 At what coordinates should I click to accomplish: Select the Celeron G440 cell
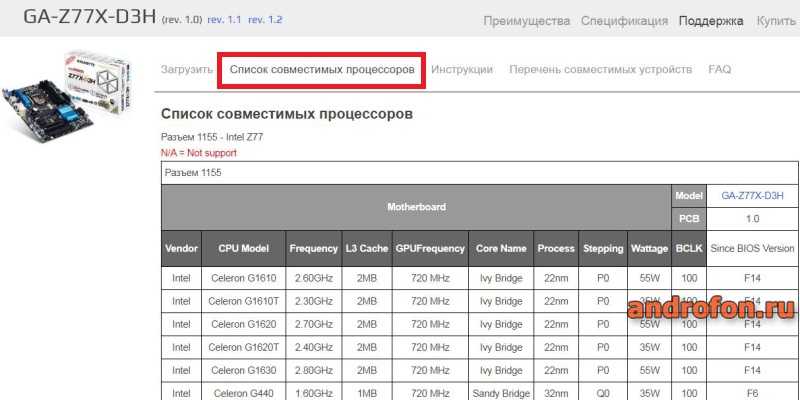243,393
